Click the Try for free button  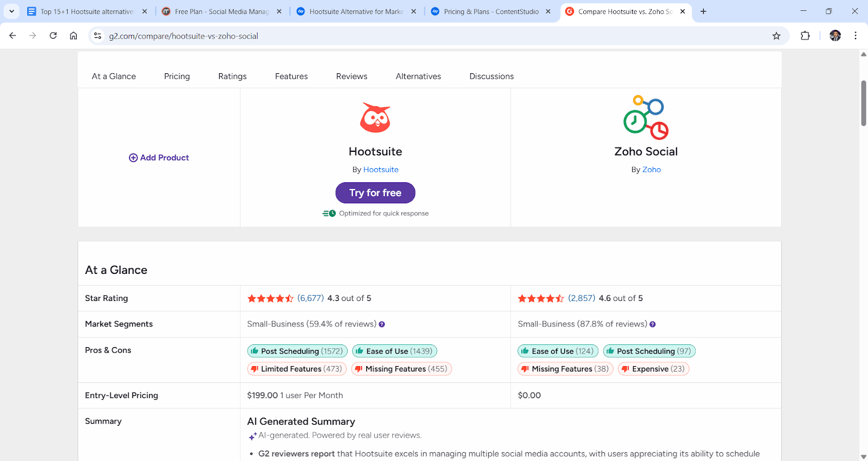[375, 193]
